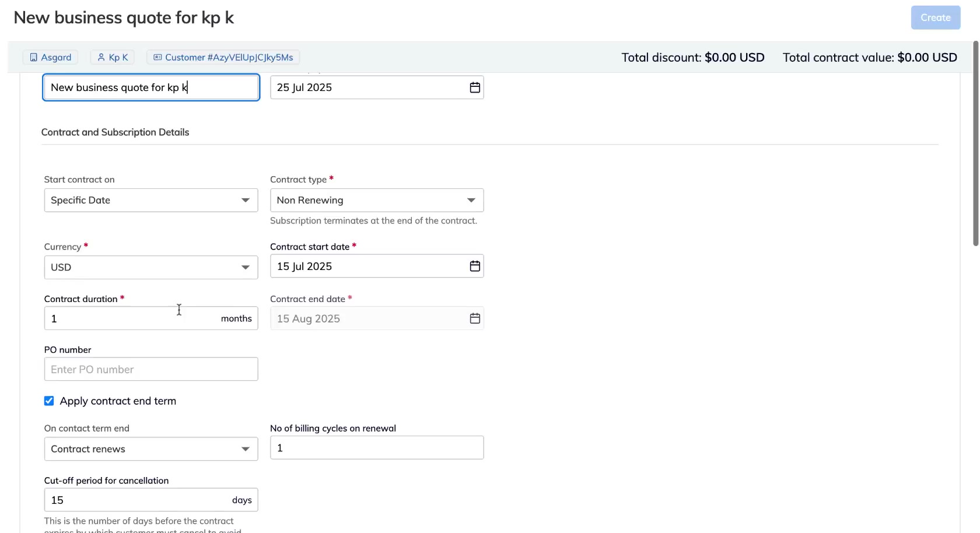
Task: Expand the Start contract on dropdown
Action: click(150, 201)
